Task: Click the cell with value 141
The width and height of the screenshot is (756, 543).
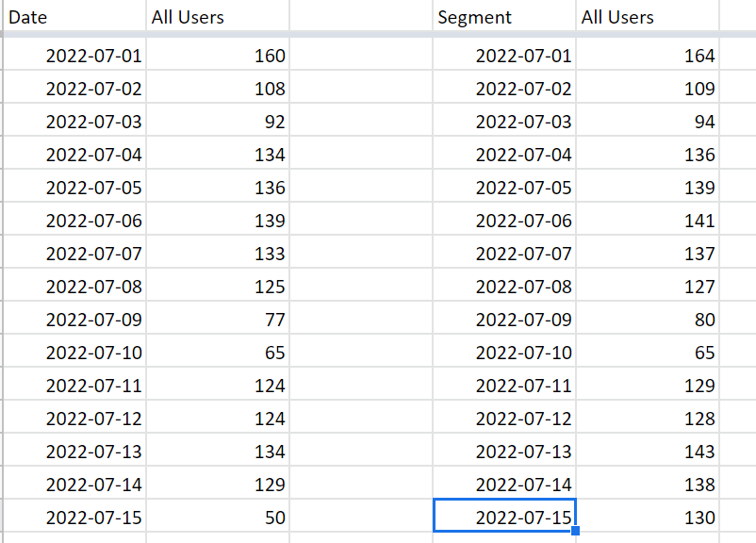Action: (x=648, y=220)
